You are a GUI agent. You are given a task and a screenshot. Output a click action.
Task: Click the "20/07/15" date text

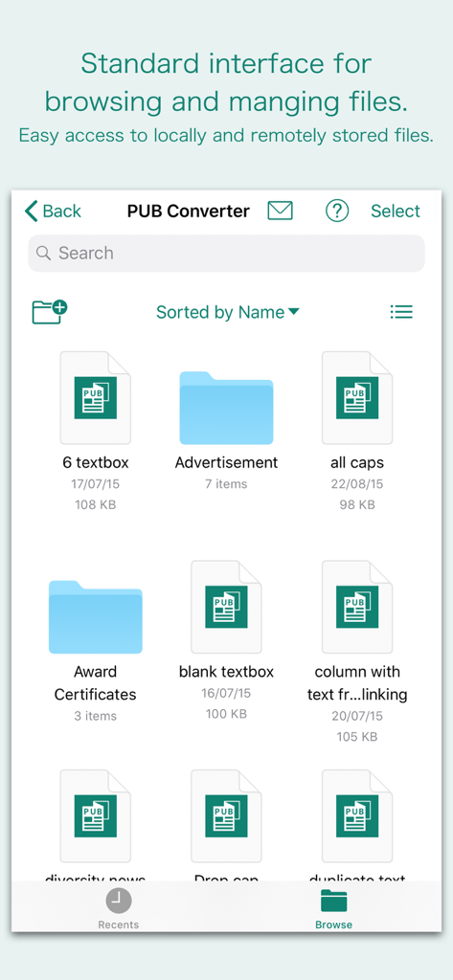[357, 716]
